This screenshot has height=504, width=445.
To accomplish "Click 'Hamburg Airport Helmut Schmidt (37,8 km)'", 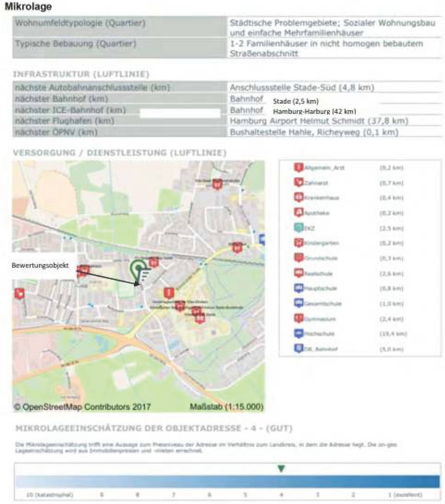I will [x=319, y=121].
